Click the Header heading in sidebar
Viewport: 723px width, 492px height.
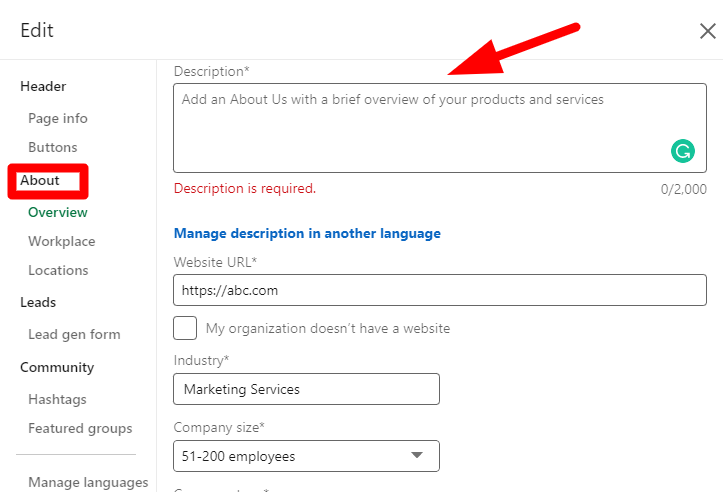pos(43,86)
